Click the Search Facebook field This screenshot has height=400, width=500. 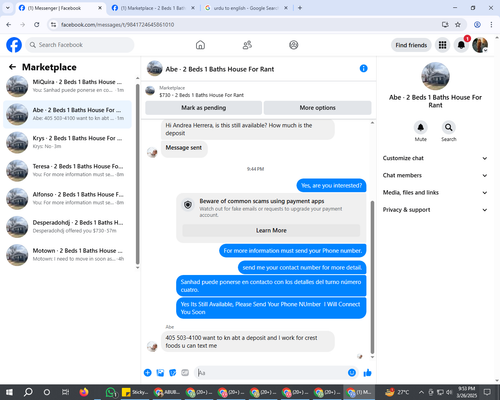tap(80, 45)
